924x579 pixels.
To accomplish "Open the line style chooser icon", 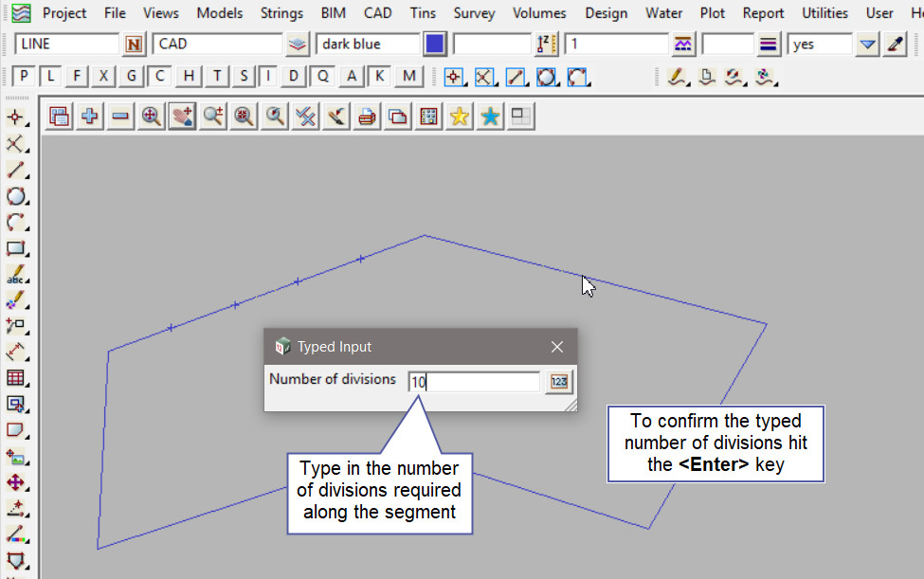I will (682, 44).
